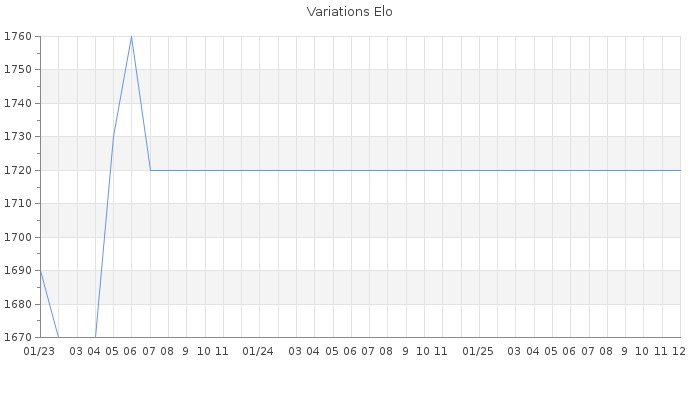Click the 1740 y-axis label

(18, 104)
